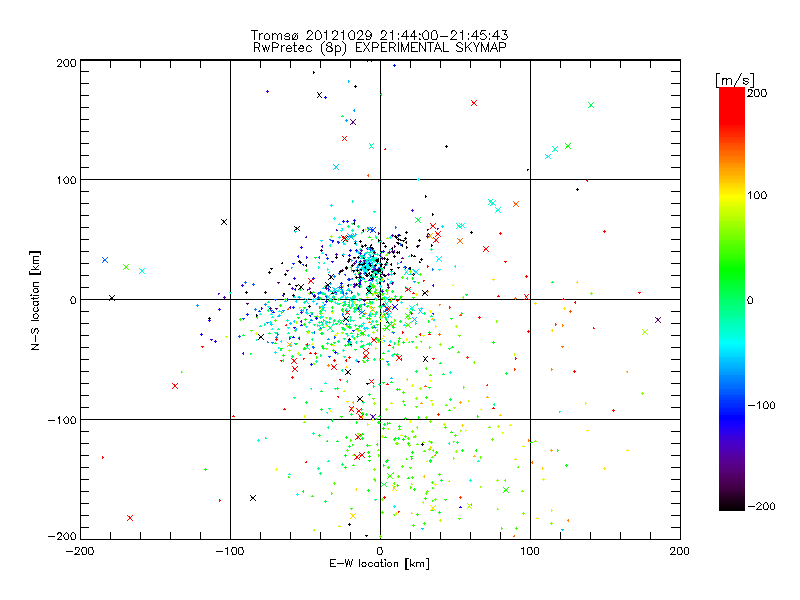This screenshot has height=600, width=800.
Task: Click the '-100' label on the colorbar
Action: tap(761, 405)
